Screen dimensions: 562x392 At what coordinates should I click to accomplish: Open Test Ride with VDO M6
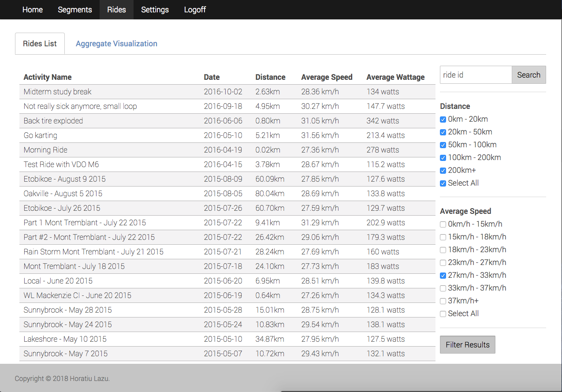pyautogui.click(x=227, y=164)
